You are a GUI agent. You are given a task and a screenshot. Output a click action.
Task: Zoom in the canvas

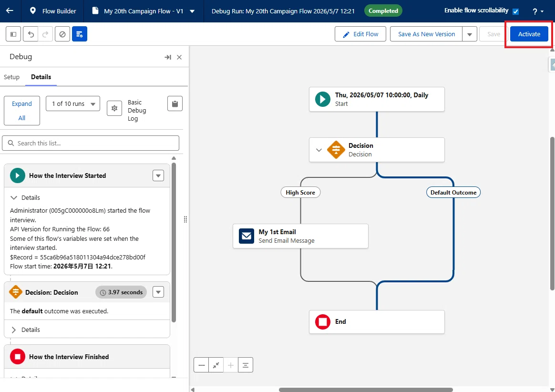[x=231, y=365]
